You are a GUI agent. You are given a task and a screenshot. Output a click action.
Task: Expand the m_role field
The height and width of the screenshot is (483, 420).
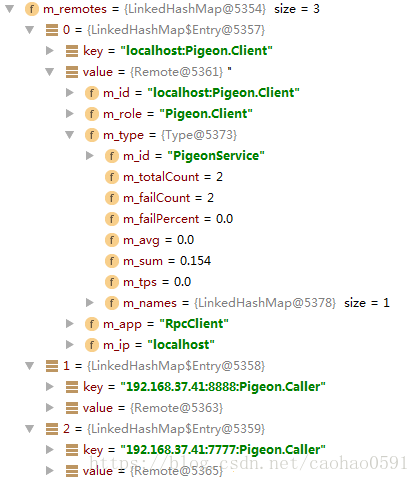point(70,114)
